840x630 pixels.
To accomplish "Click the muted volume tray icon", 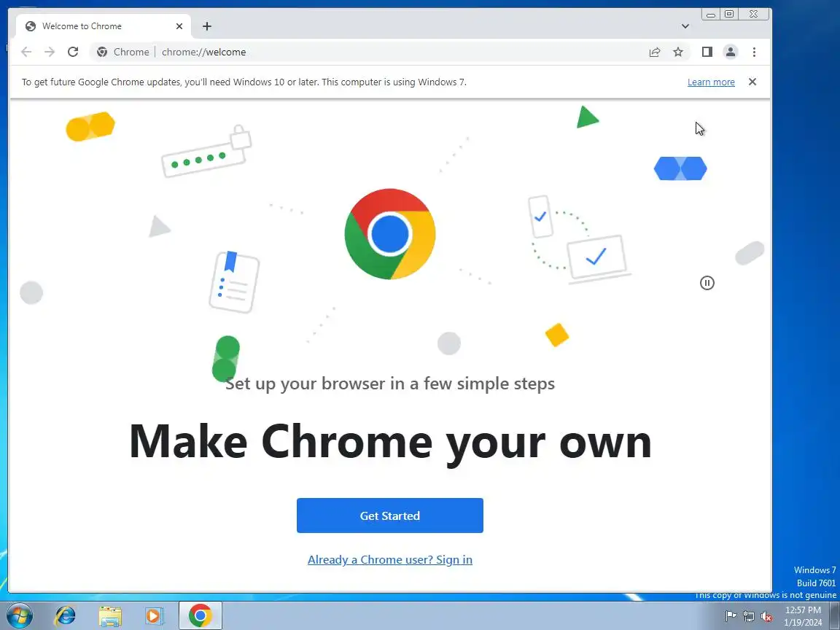I will [x=766, y=617].
